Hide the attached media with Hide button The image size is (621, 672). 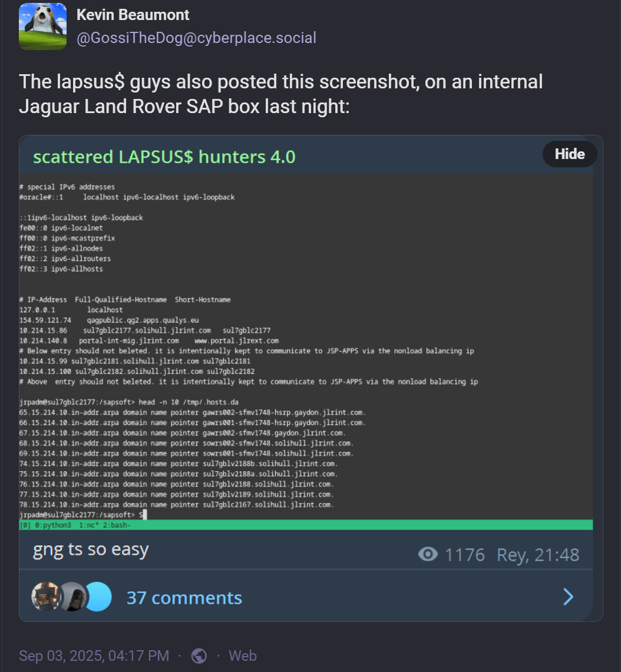[570, 154]
